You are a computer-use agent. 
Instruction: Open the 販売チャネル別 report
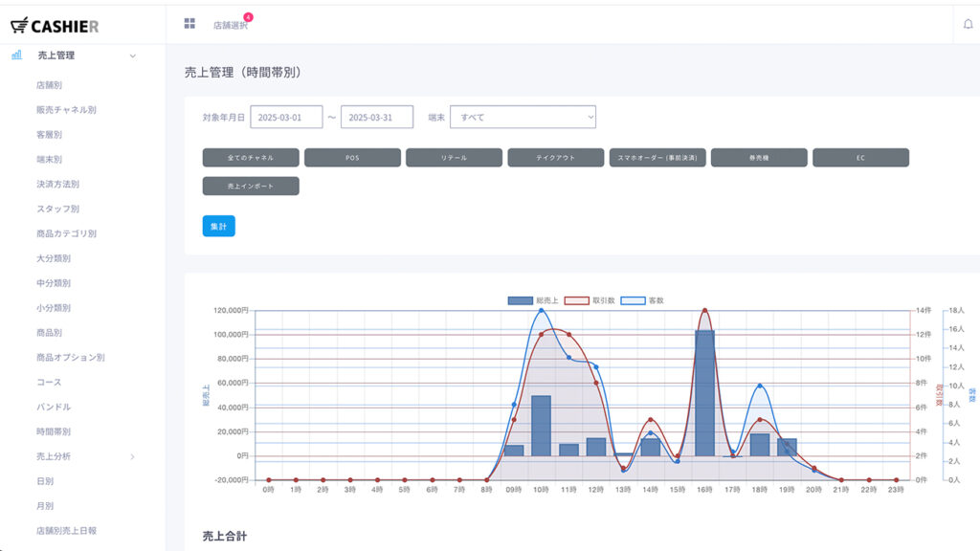click(x=66, y=110)
